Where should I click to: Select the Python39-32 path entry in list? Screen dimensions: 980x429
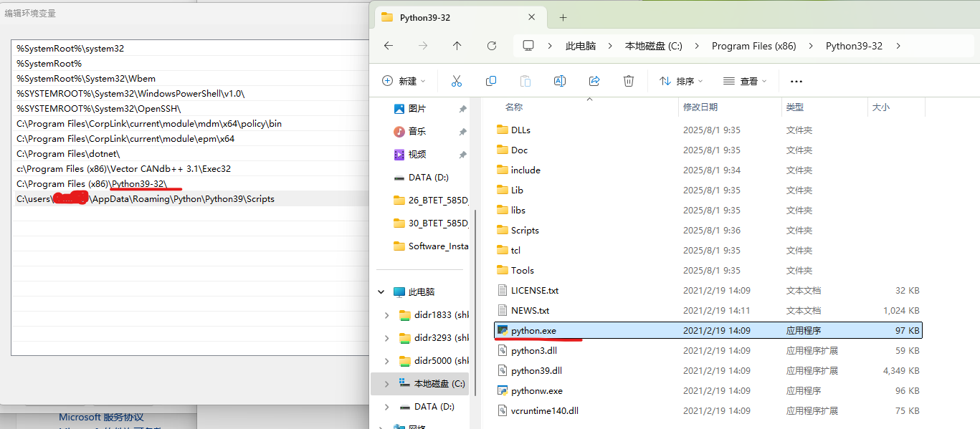[190, 183]
